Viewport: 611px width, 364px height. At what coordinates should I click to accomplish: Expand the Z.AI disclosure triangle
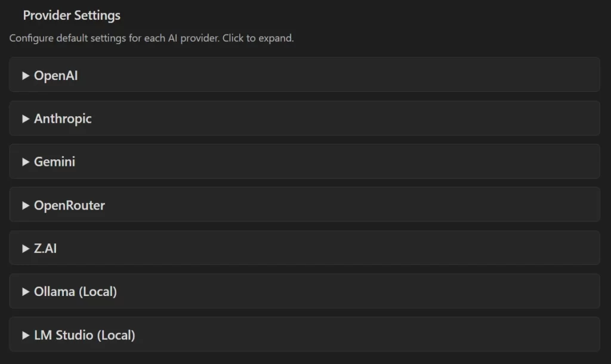click(x=26, y=248)
